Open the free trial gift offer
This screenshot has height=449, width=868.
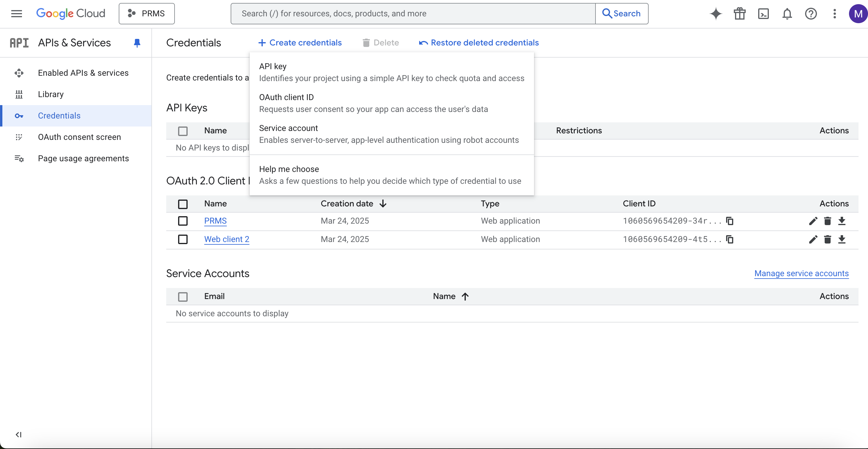coord(740,13)
